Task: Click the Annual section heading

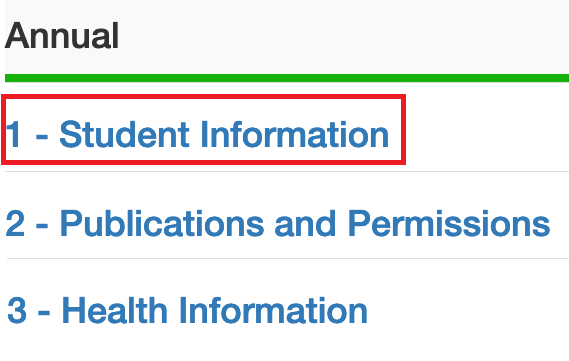Action: pyautogui.click(x=62, y=36)
